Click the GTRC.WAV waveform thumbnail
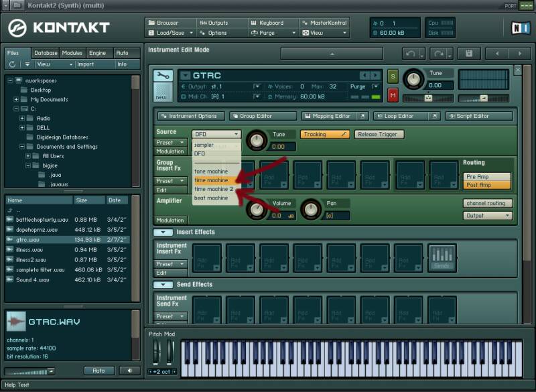This screenshot has height=392, width=536. [16, 321]
